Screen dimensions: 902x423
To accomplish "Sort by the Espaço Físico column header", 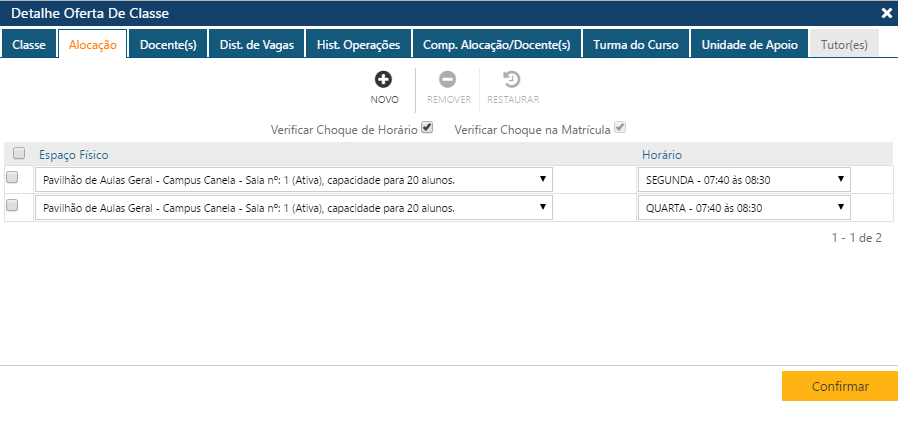I will (74, 154).
